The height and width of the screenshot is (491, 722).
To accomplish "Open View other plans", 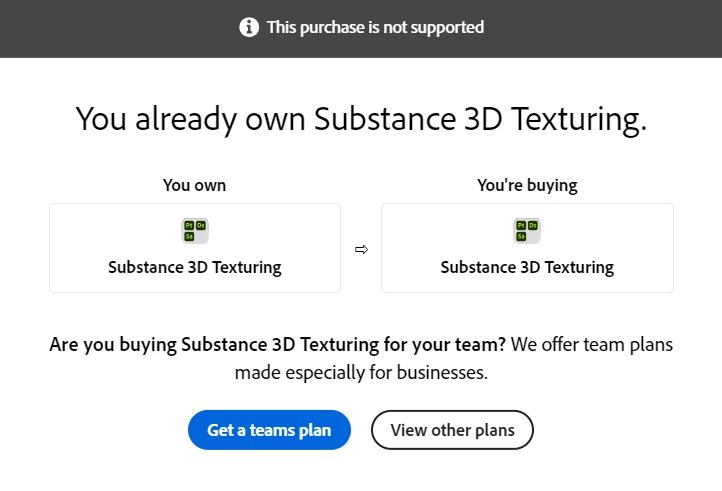I will [x=452, y=430].
